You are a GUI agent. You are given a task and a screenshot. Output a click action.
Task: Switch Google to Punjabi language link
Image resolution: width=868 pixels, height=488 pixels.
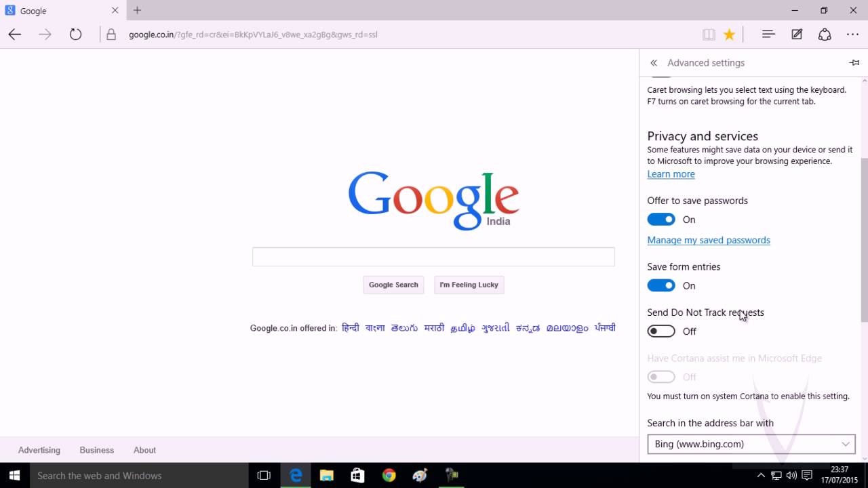pyautogui.click(x=605, y=328)
